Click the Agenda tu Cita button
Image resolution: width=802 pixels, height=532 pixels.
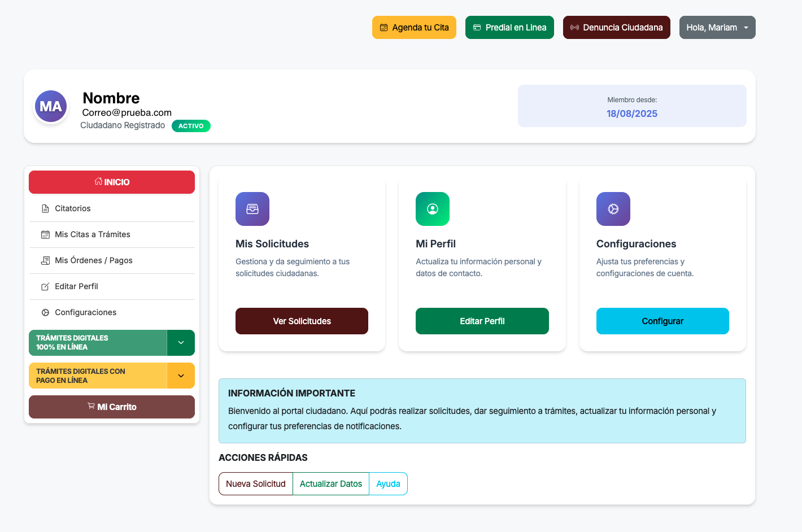pyautogui.click(x=414, y=28)
